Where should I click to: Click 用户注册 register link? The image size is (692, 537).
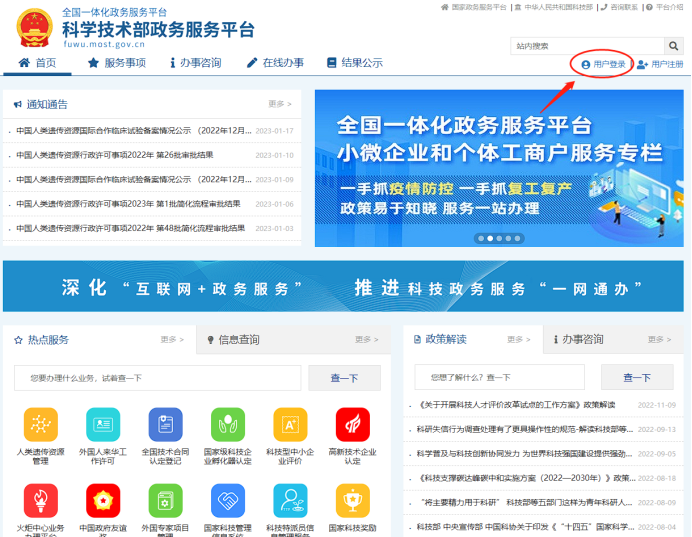pos(660,64)
